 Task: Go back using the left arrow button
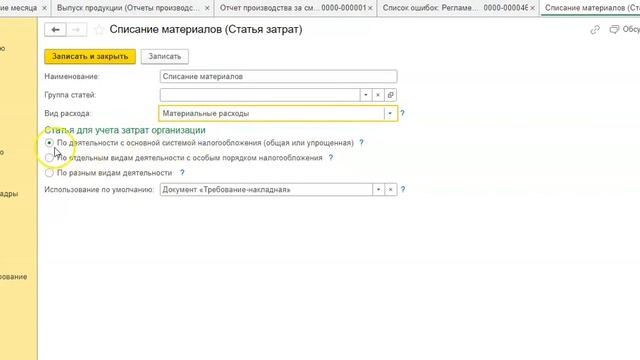pos(56,30)
